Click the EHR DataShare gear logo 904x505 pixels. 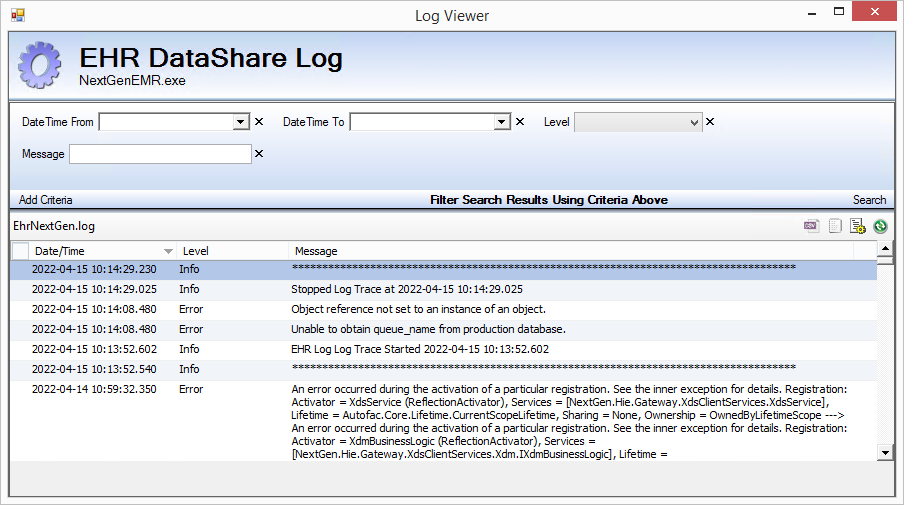tap(39, 65)
